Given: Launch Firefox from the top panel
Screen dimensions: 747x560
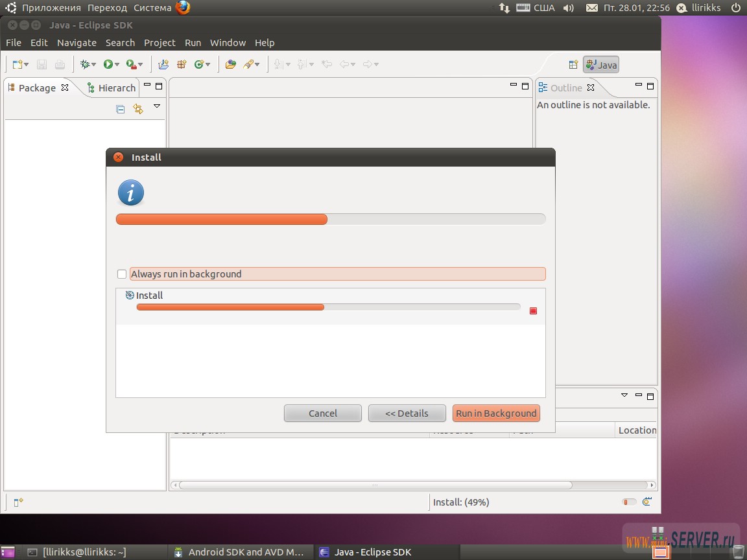Looking at the screenshot, I should pyautogui.click(x=182, y=8).
